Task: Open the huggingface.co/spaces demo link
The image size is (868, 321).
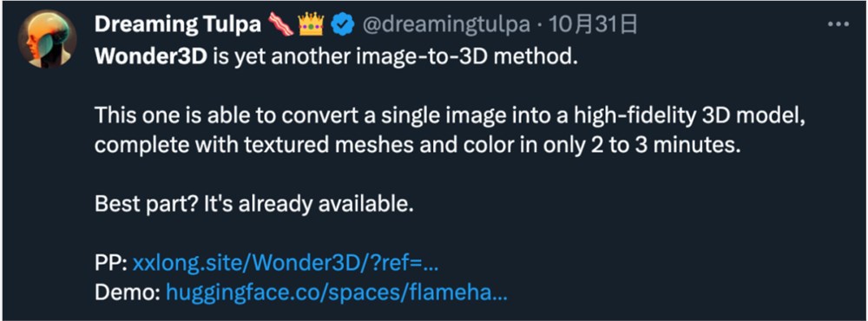Action: pyautogui.click(x=337, y=294)
